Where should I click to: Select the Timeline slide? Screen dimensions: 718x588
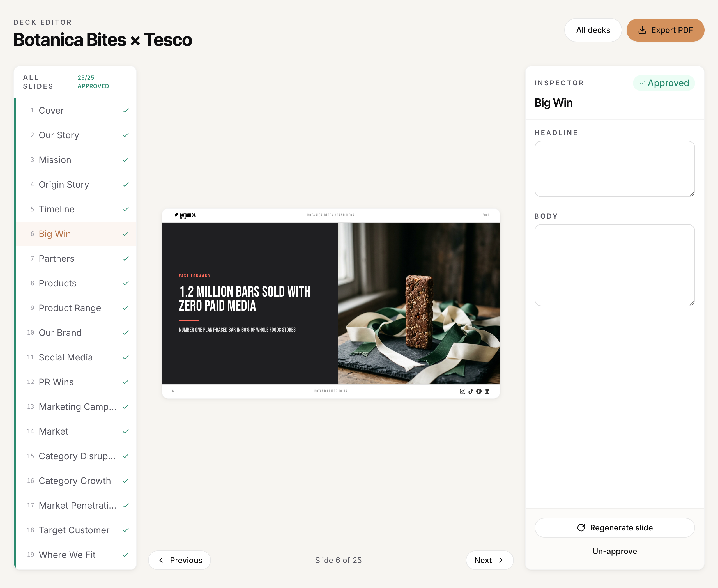(76, 209)
